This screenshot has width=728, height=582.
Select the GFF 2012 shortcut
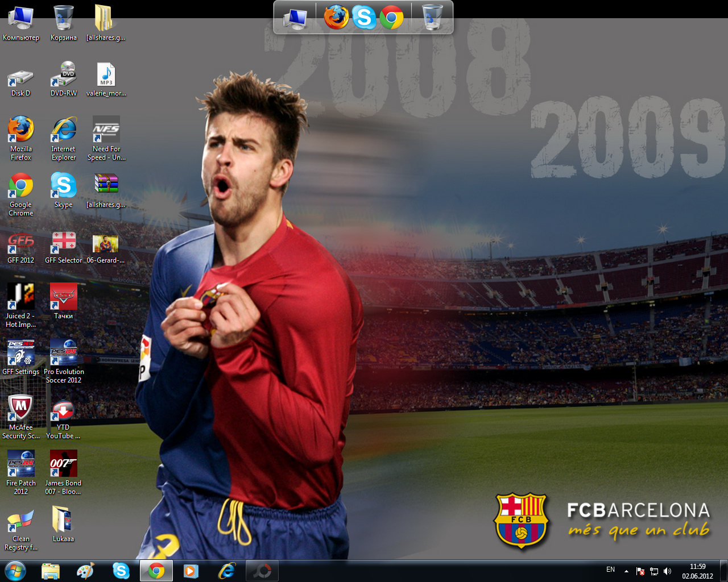pyautogui.click(x=21, y=248)
